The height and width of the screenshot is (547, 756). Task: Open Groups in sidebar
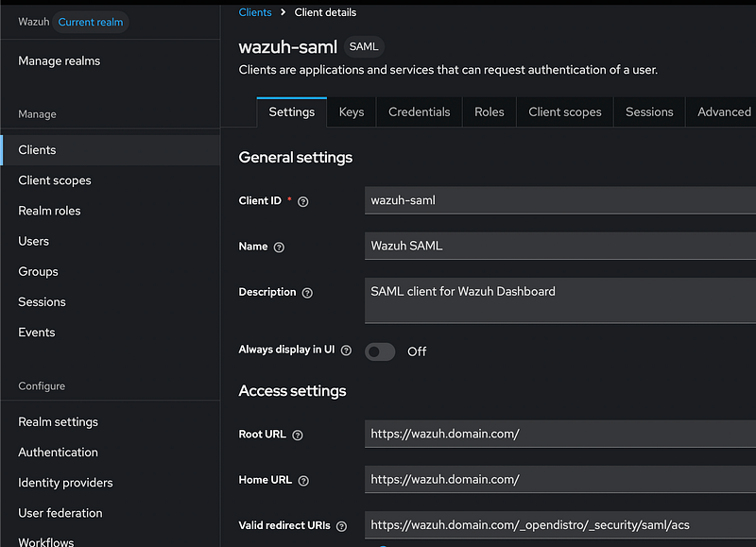(110, 272)
